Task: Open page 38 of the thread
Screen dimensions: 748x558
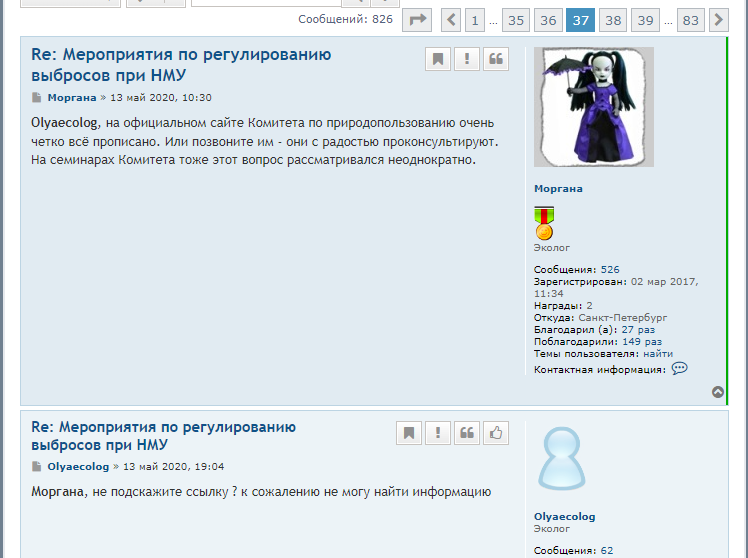Action: point(613,20)
